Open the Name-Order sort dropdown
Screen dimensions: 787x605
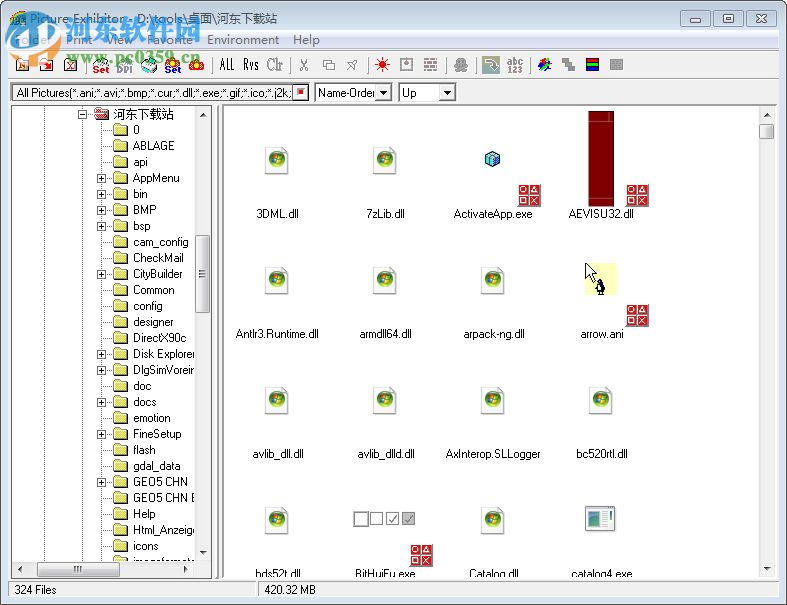(383, 93)
